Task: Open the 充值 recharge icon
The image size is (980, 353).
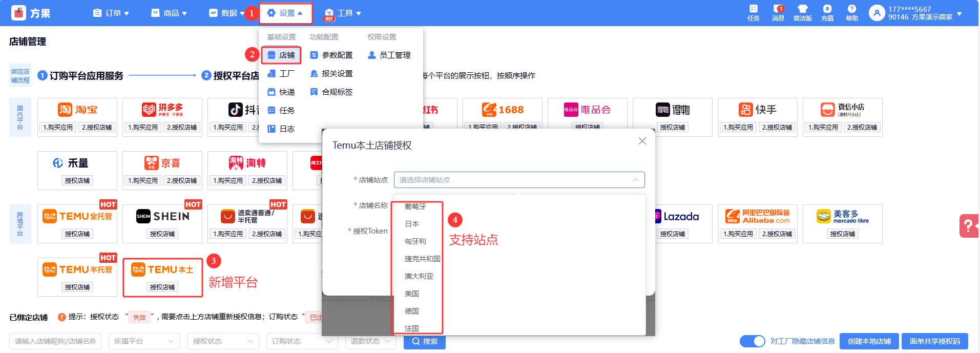Action: click(827, 13)
